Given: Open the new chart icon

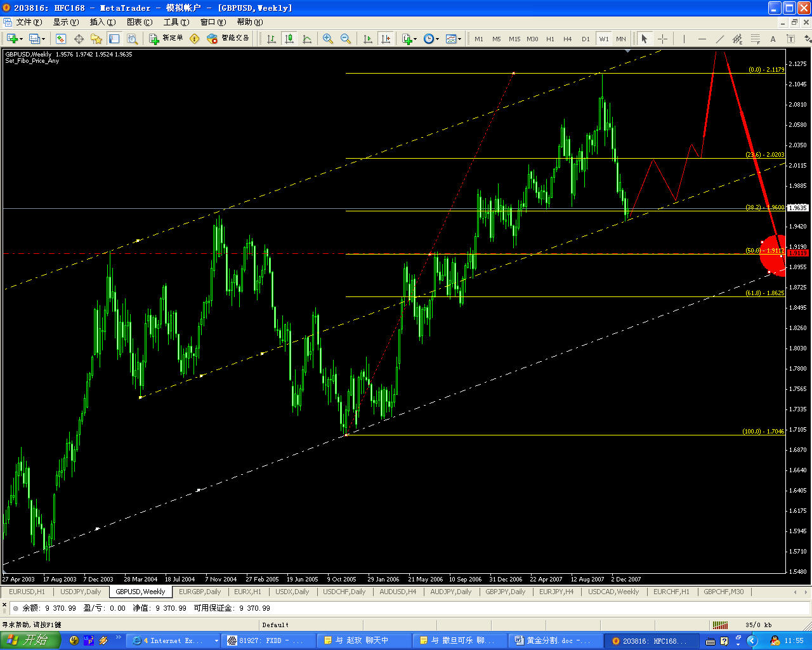Looking at the screenshot, I should 11,39.
